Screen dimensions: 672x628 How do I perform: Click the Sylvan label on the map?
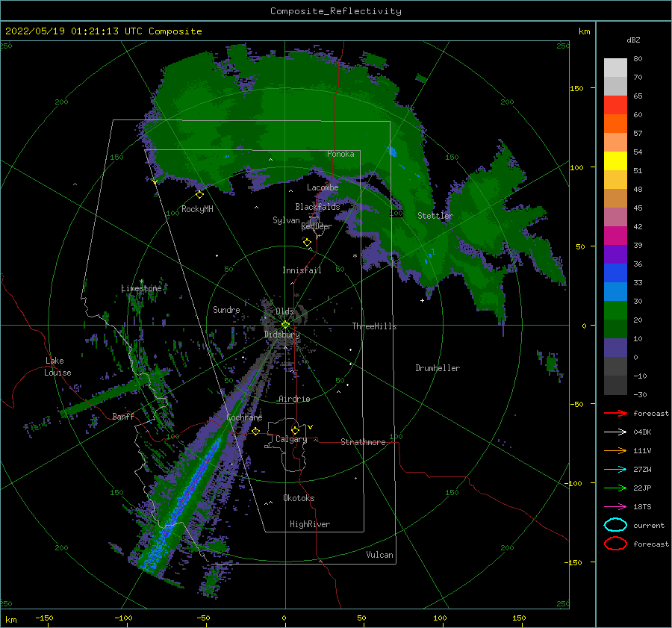pyautogui.click(x=286, y=220)
